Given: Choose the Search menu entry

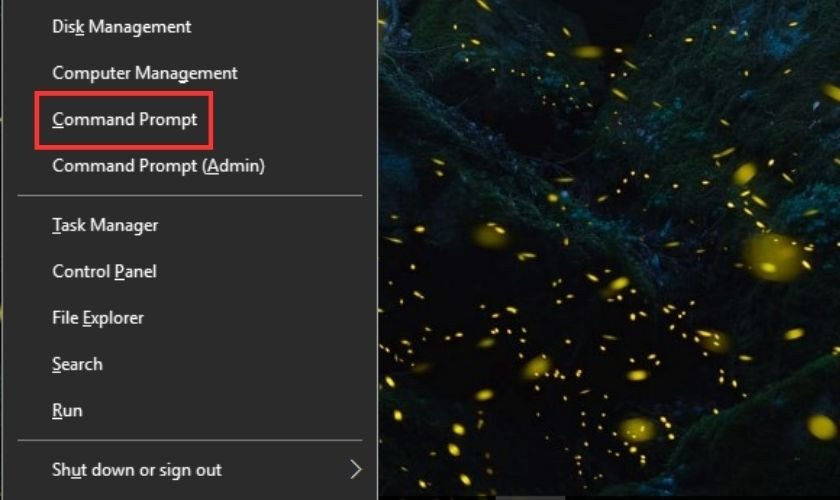Looking at the screenshot, I should tap(77, 365).
